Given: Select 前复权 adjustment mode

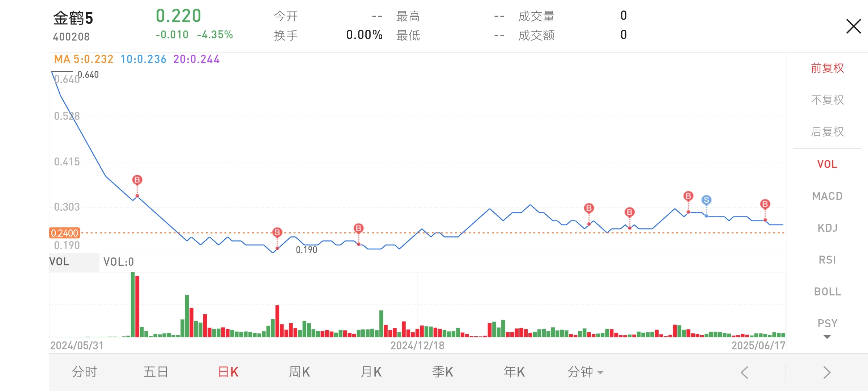Looking at the screenshot, I should click(827, 68).
